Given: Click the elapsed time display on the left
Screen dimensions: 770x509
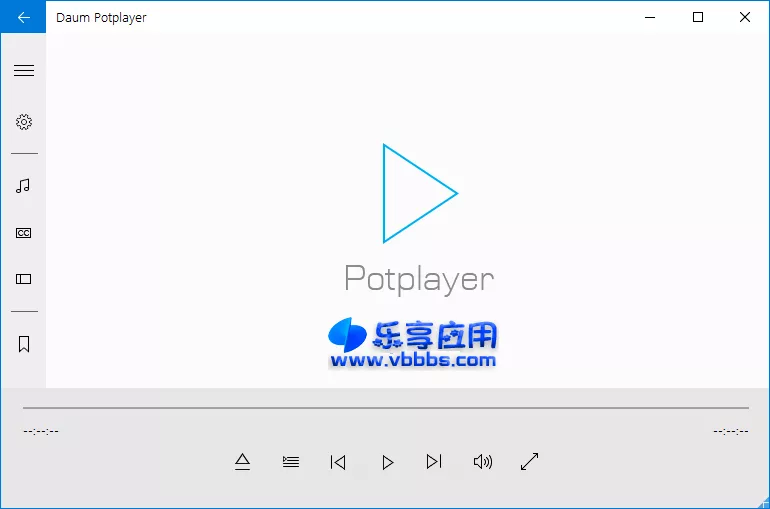Looking at the screenshot, I should coord(41,431).
